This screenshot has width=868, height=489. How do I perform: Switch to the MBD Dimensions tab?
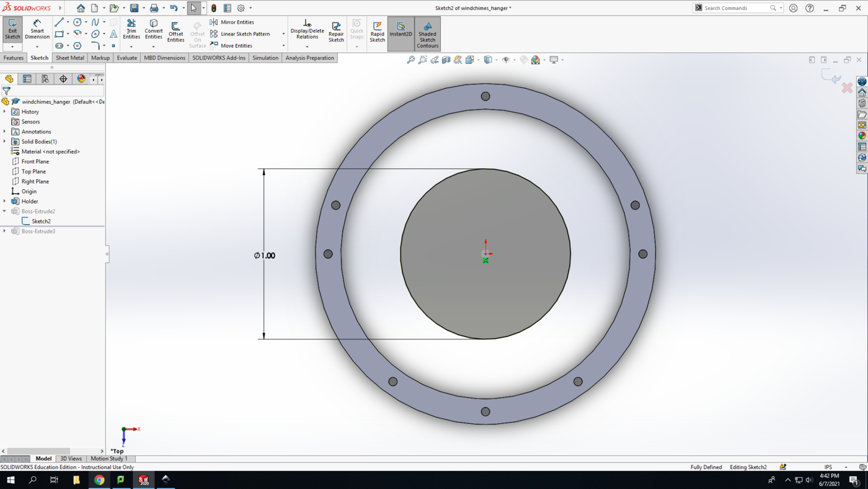(165, 58)
